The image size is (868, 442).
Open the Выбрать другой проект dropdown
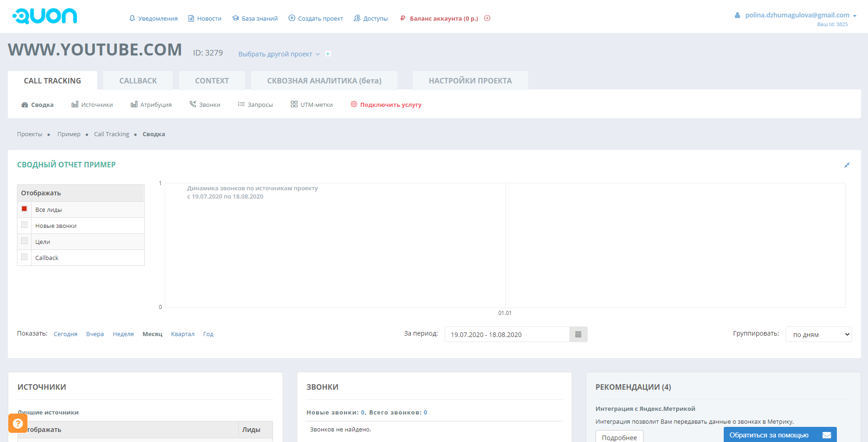coord(279,54)
